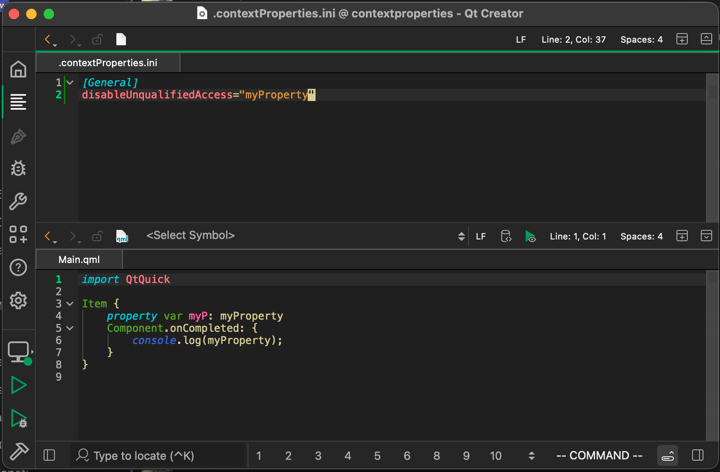Image resolution: width=720 pixels, height=472 pixels.
Task: Click the Help question mark icon
Action: coord(18,267)
